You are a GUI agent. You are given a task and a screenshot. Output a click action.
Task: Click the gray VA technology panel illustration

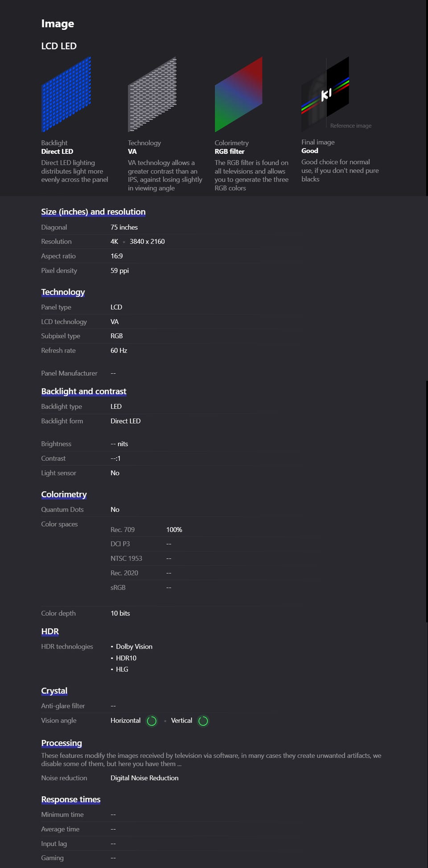[152, 95]
